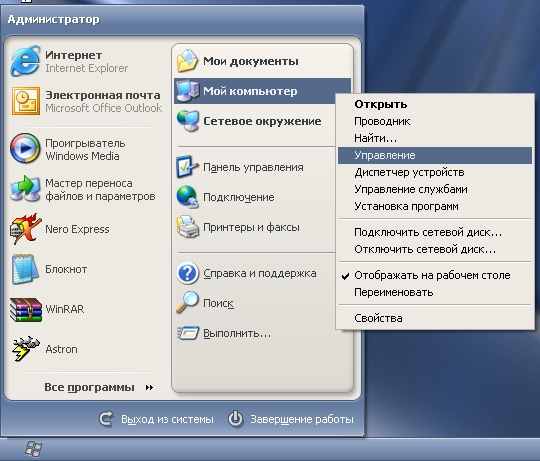
Task: Open Windows Media Player icon
Action: (25, 148)
